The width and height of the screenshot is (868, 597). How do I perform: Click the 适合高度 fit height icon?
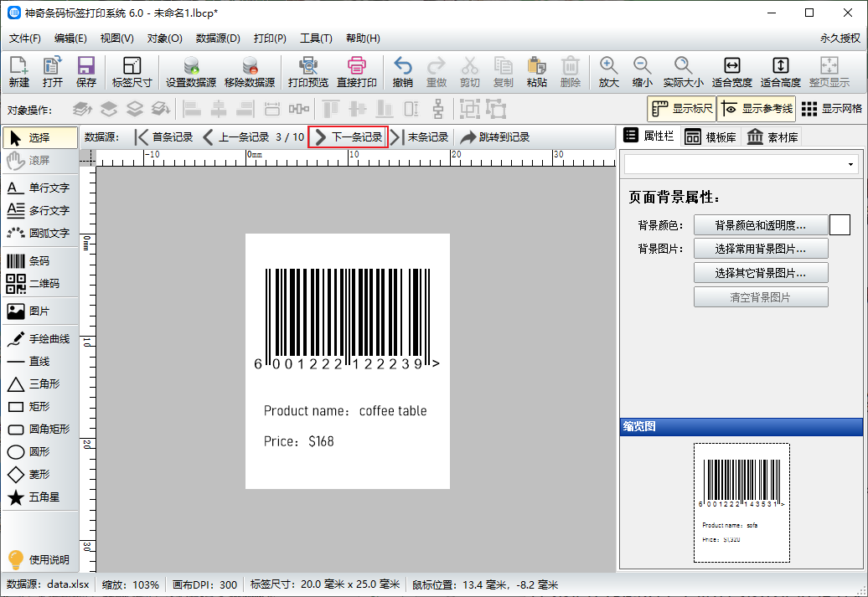781,72
